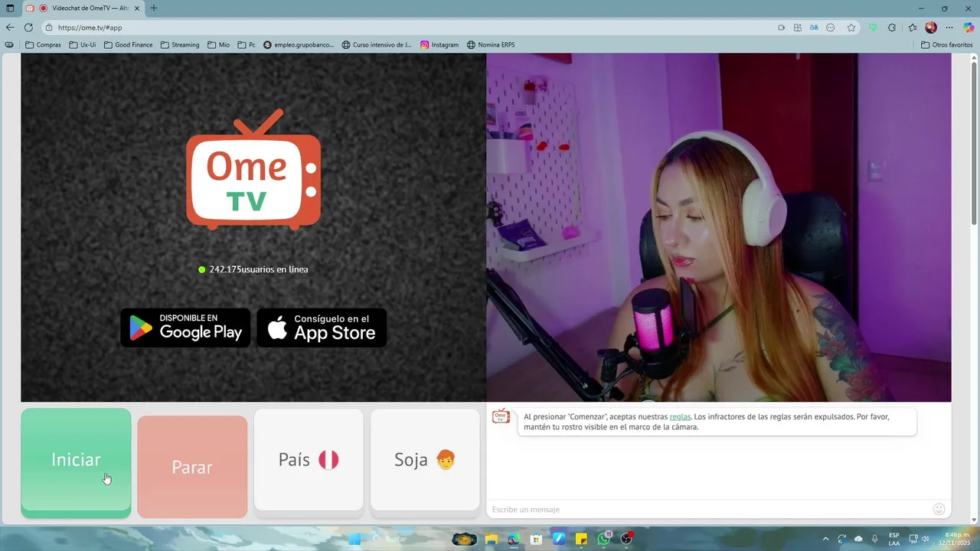Open the Nomina ERPS bookmark
Viewport: 980px width, 551px height.
[491, 45]
